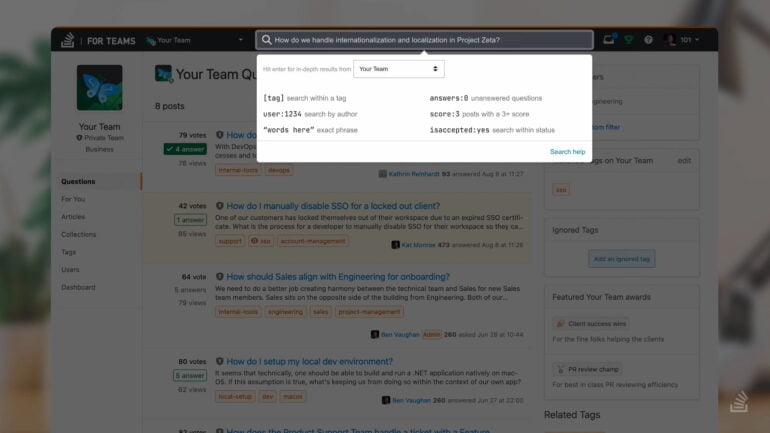Click the butterfly team logo thumbnail

coord(99,88)
